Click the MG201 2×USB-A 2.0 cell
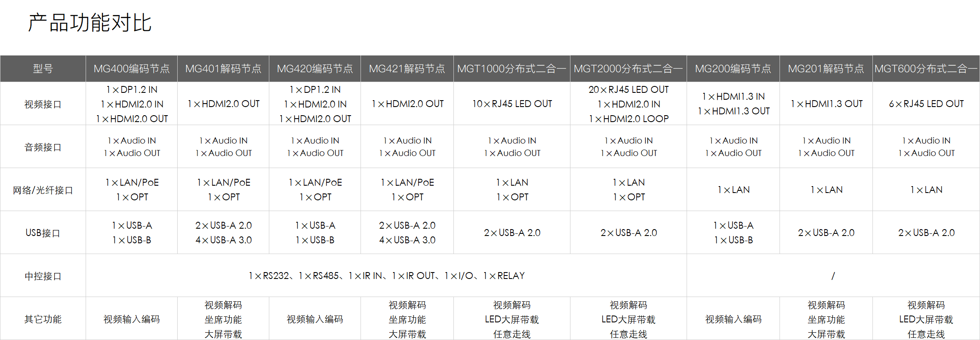This screenshot has width=980, height=340. 826,233
